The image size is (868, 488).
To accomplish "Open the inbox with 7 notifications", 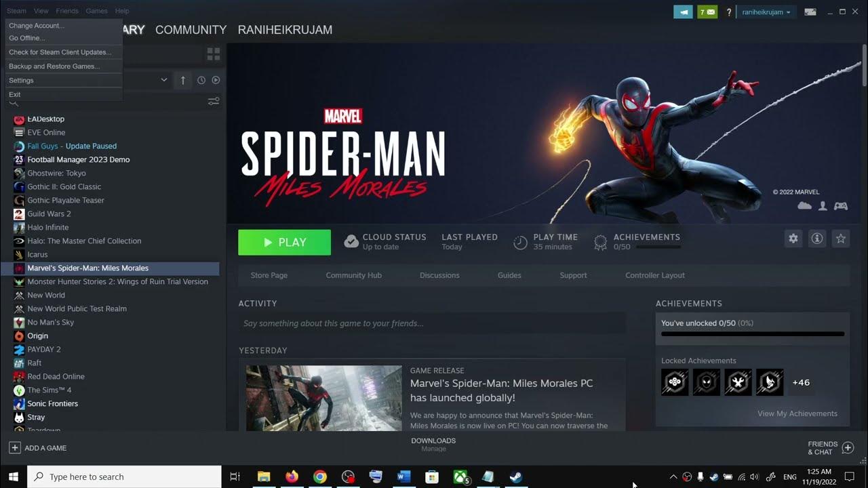I will pos(707,12).
